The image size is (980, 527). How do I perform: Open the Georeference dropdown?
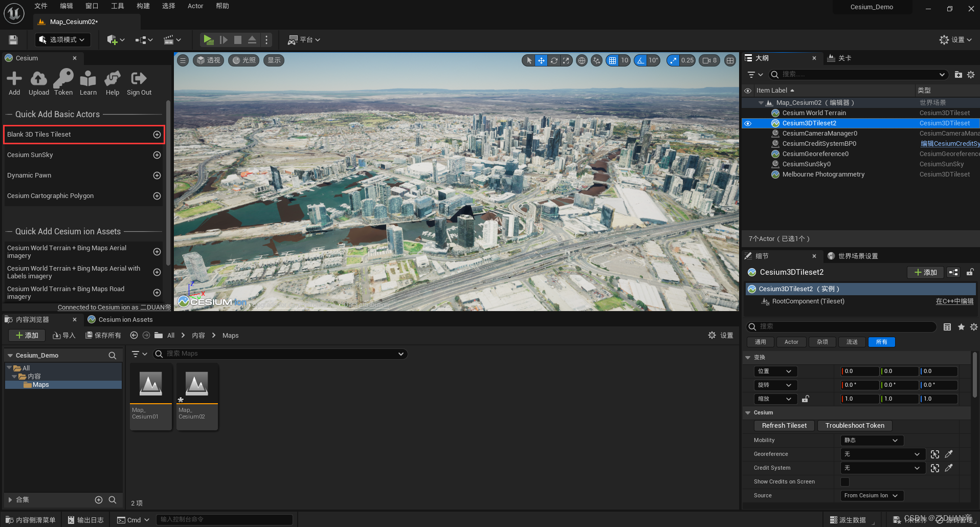coord(883,454)
